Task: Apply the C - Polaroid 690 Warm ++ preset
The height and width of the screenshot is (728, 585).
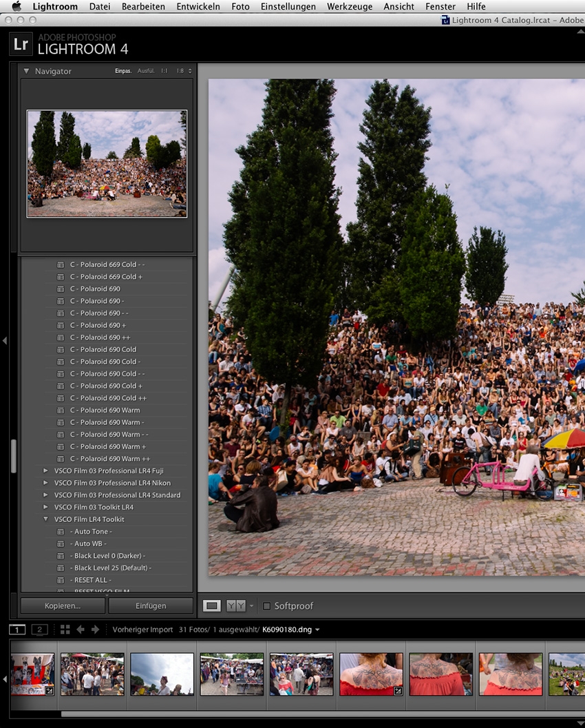Action: (x=110, y=459)
